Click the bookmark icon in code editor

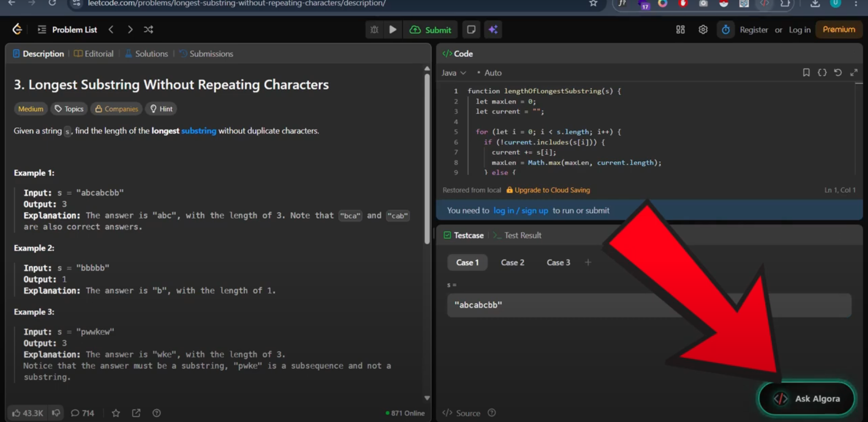(806, 72)
